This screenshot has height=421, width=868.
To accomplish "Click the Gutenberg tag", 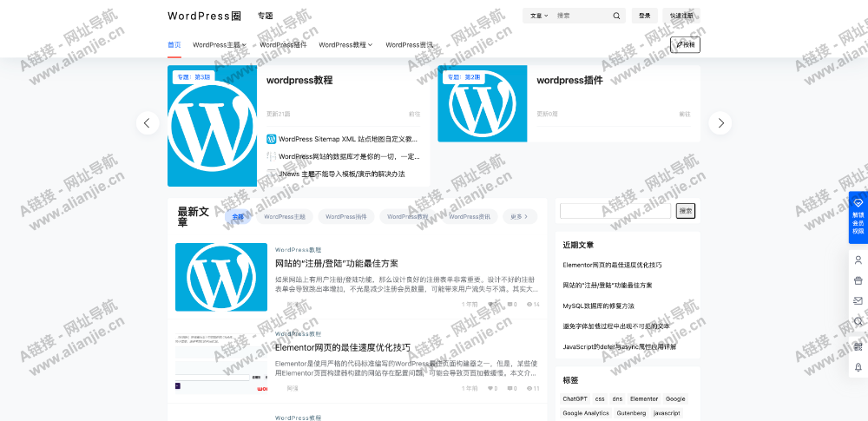I will pos(631,413).
